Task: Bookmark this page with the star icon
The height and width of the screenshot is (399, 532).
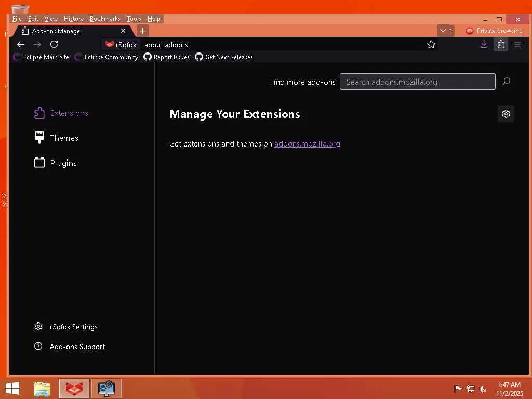Action: (431, 45)
